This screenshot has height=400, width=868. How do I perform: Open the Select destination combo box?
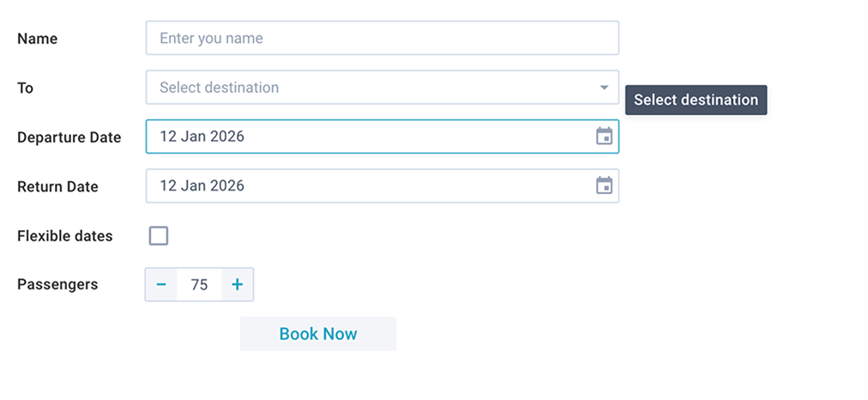coord(369,88)
